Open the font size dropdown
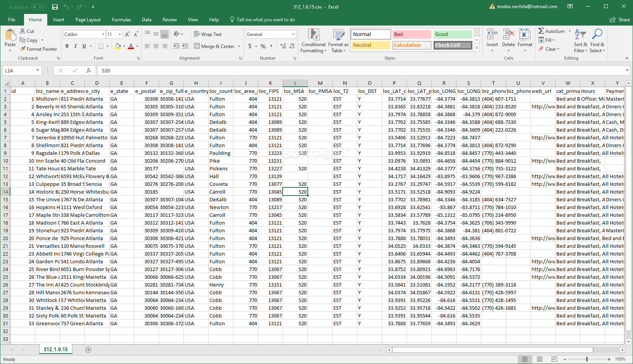Image resolution: width=633 pixels, height=364 pixels. (120, 34)
